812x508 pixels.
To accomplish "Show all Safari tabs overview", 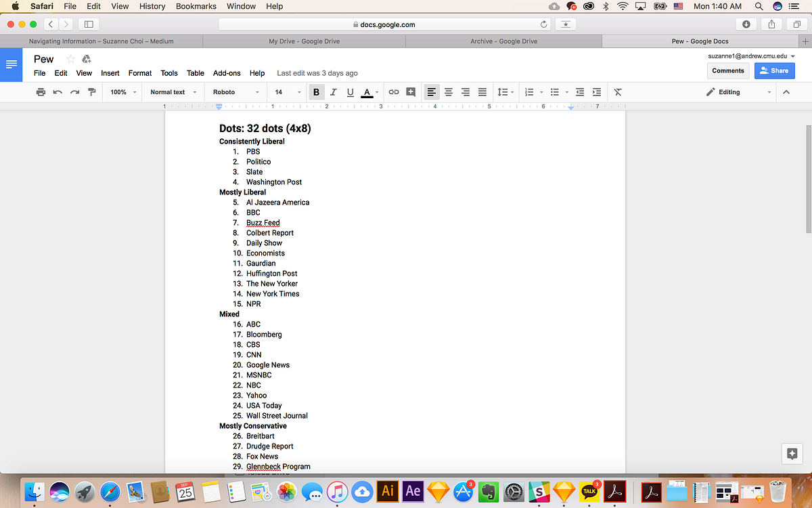I will (796, 24).
